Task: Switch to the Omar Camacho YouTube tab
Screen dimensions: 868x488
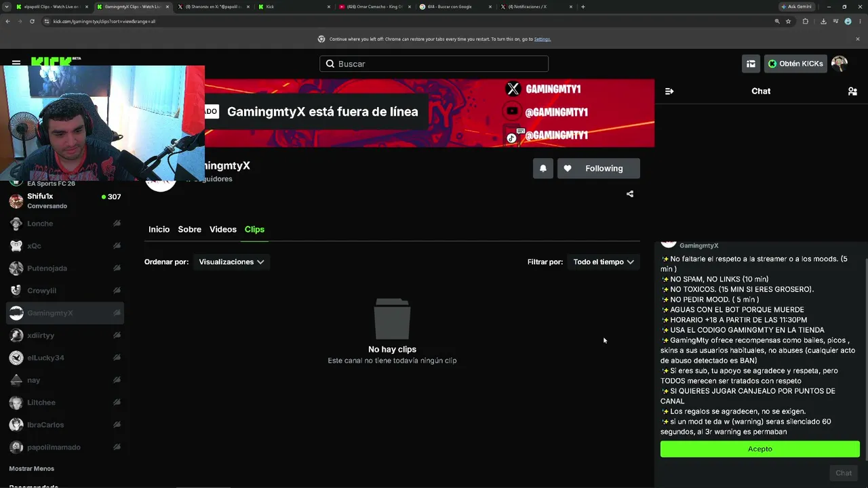Action: point(374,7)
